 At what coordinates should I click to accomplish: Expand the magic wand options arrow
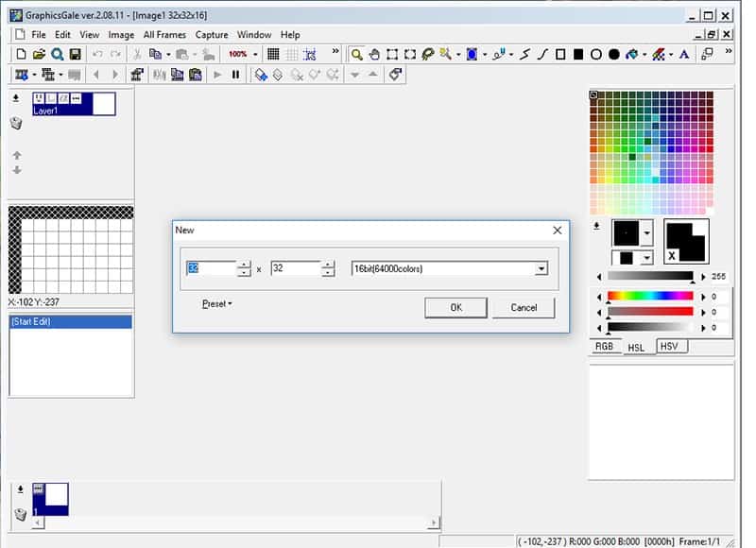coord(458,55)
